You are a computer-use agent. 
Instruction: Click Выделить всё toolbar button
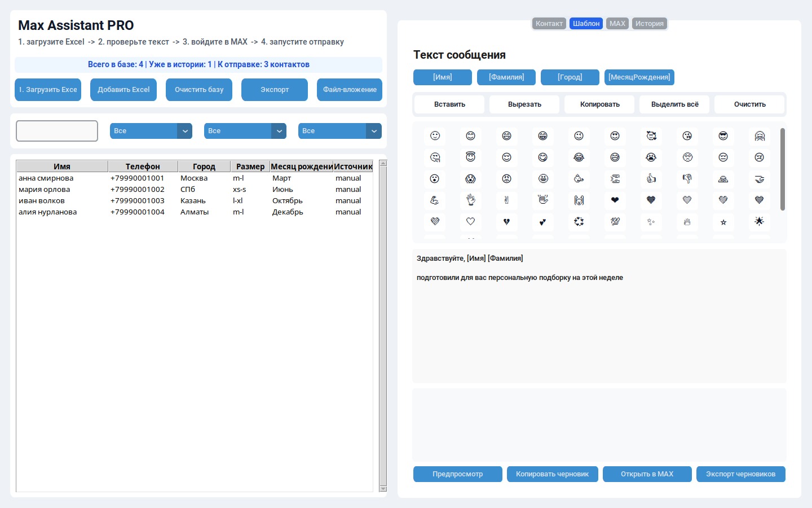[x=674, y=104]
